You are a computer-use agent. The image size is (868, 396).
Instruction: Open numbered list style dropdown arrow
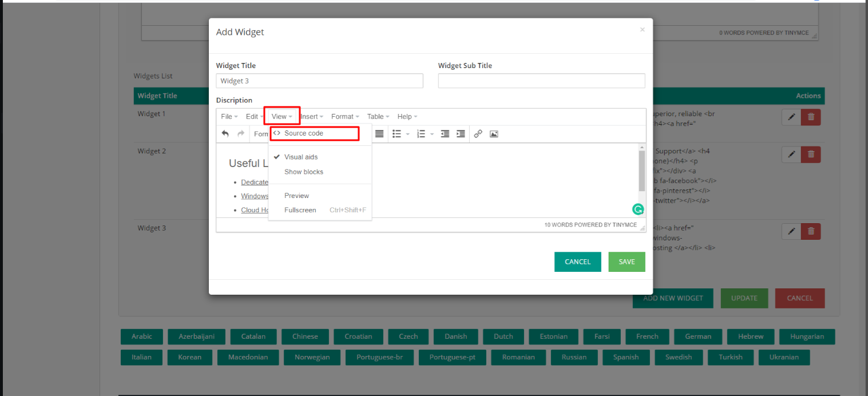432,134
